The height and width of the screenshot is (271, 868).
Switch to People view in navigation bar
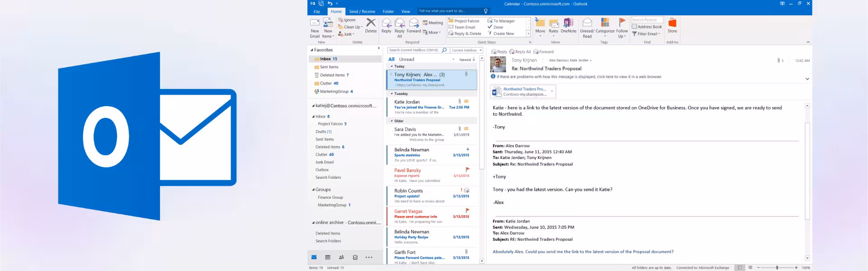pos(341,257)
